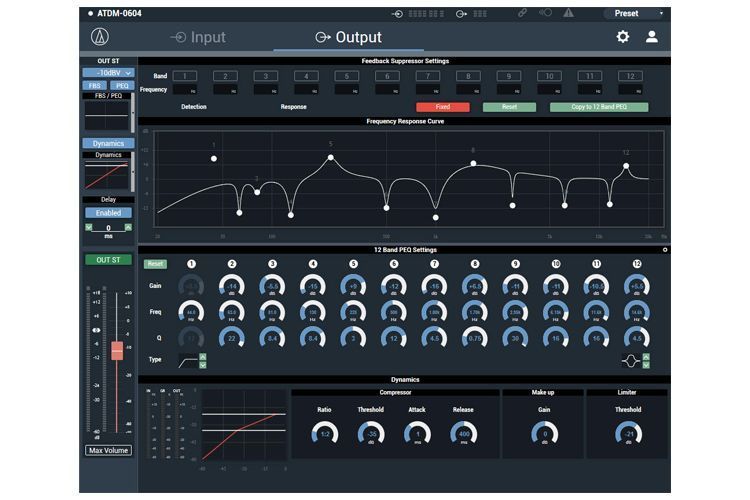
Task: Select feedback suppressor band 6 box
Action: click(x=387, y=76)
